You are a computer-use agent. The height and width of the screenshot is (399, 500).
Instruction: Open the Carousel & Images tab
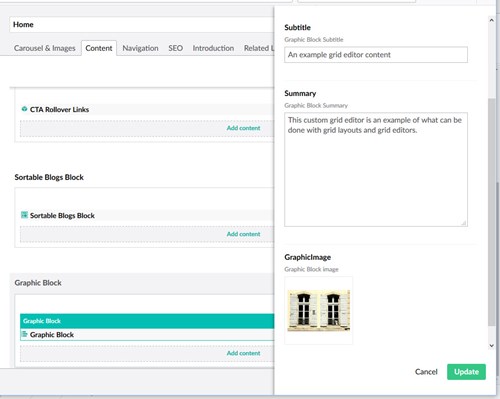pos(45,48)
